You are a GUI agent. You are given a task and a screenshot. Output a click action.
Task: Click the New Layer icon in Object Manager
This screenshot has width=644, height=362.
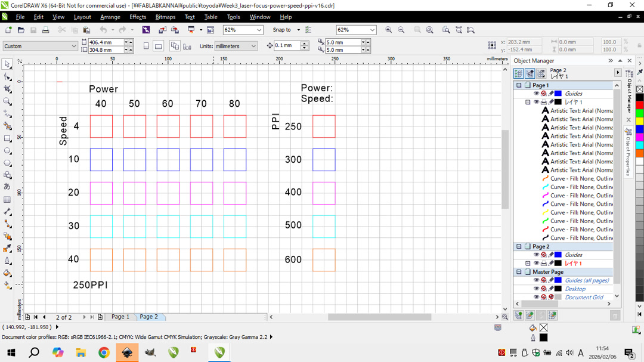coord(519,315)
